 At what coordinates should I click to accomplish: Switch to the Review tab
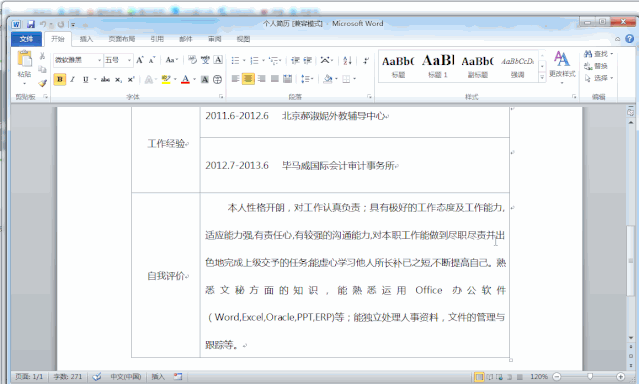click(214, 39)
